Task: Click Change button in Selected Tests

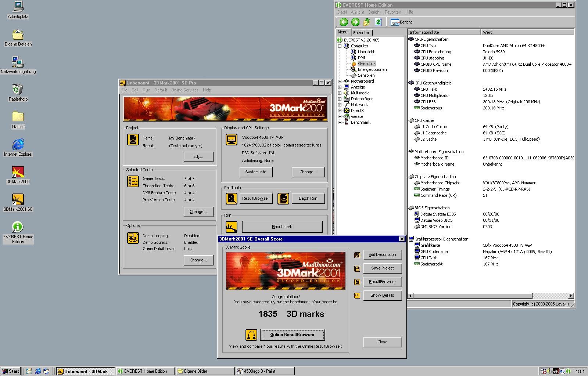Action: coord(198,211)
